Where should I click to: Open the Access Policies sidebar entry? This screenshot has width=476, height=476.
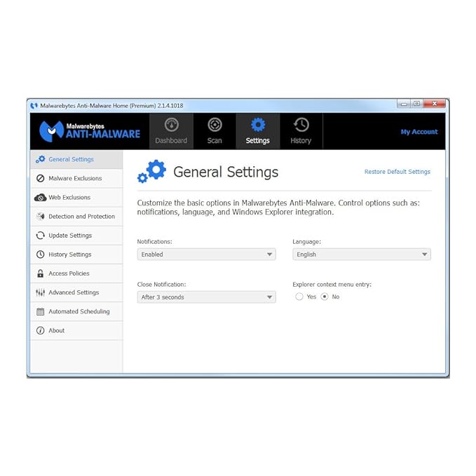coord(76,273)
